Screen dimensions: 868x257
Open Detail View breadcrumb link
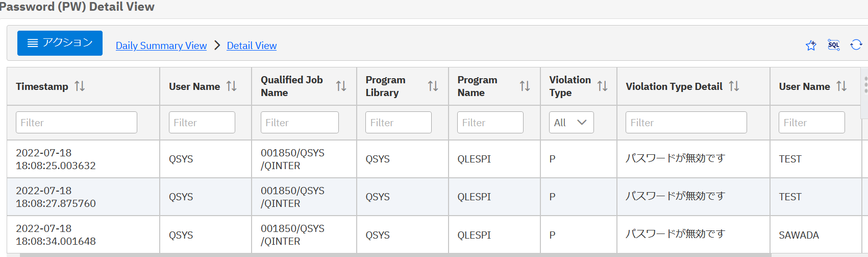(x=252, y=45)
